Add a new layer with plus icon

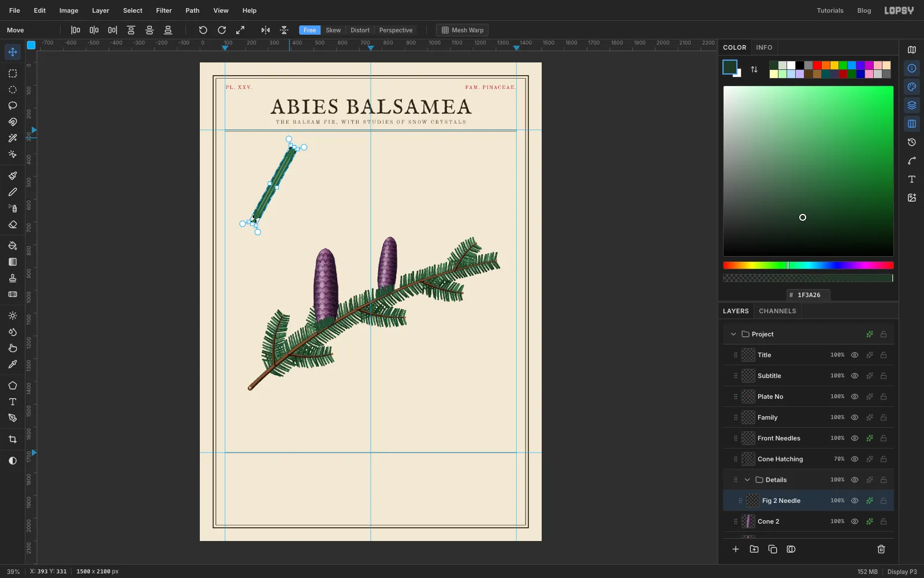736,549
